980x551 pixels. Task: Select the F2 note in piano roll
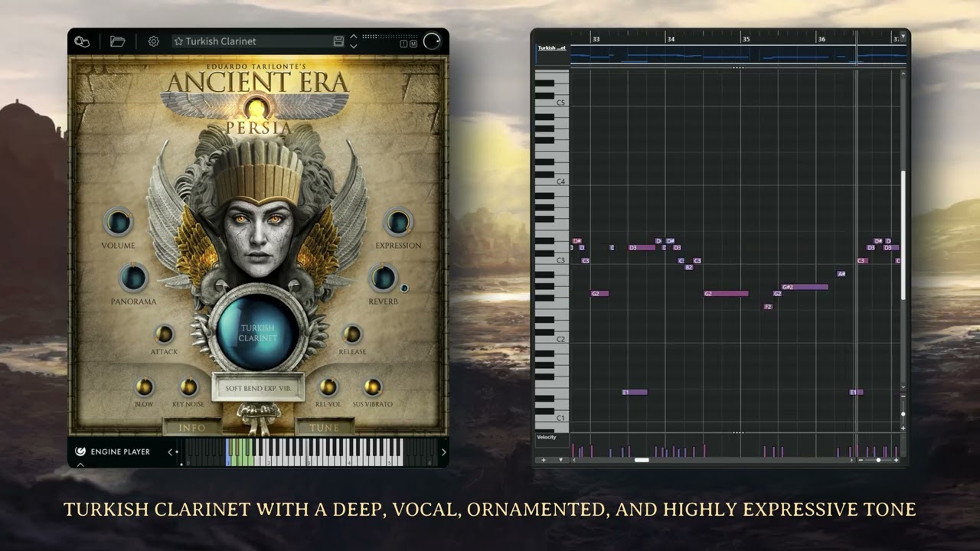pyautogui.click(x=768, y=307)
